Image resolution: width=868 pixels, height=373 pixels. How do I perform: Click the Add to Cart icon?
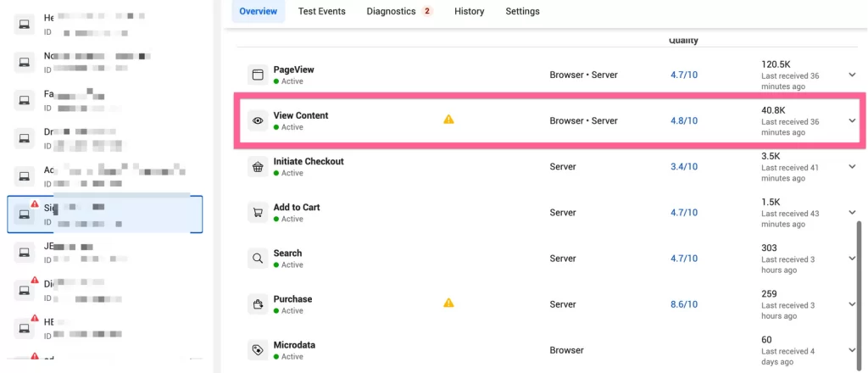258,213
